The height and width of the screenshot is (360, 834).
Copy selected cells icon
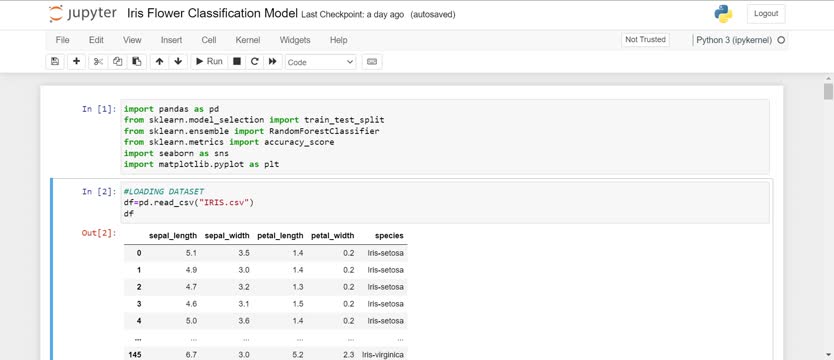(118, 62)
